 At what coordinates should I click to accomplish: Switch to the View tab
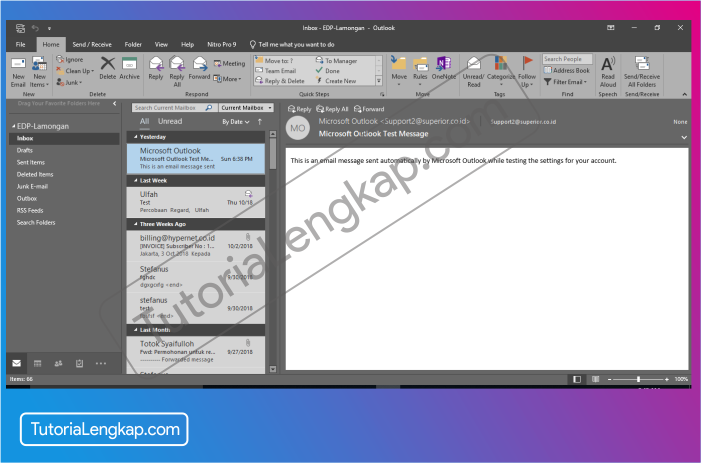(161, 44)
